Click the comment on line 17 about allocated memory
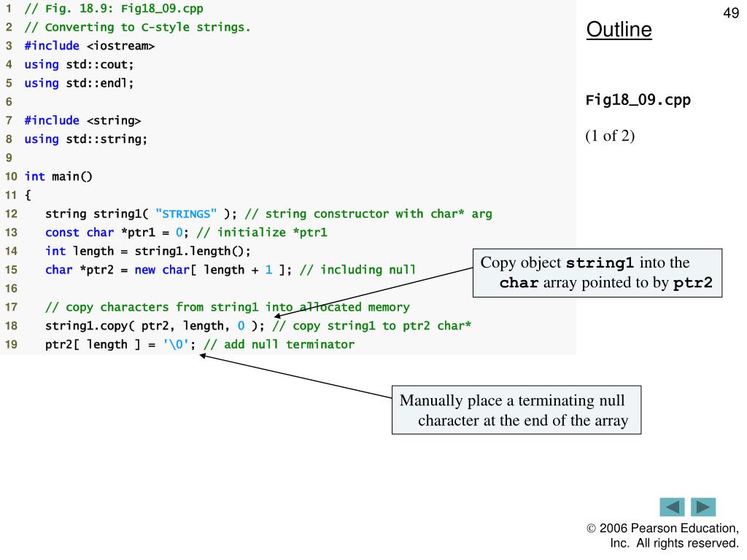This screenshot has height=560, width=747. coord(228,307)
